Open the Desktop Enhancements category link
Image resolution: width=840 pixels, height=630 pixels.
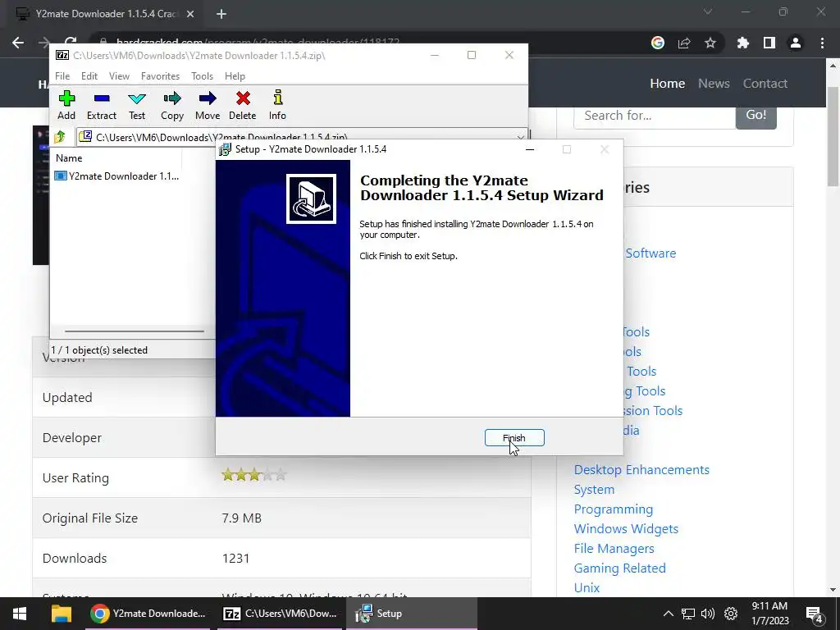pos(641,470)
